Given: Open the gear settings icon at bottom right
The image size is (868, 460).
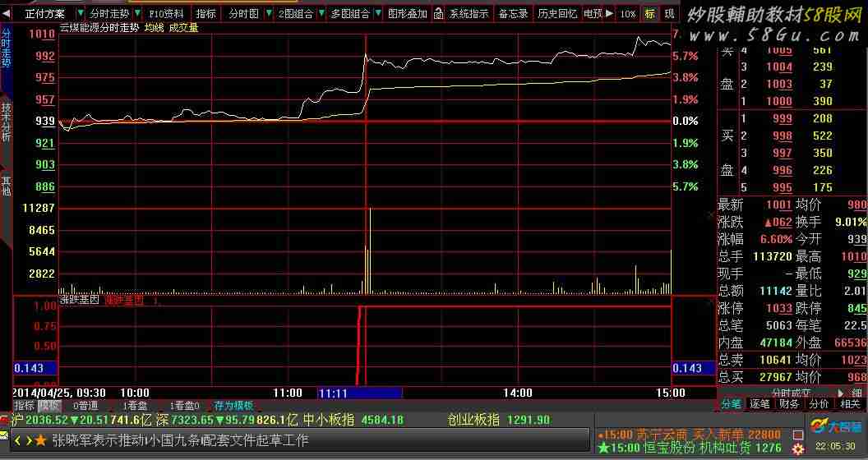Looking at the screenshot, I should 797,449.
